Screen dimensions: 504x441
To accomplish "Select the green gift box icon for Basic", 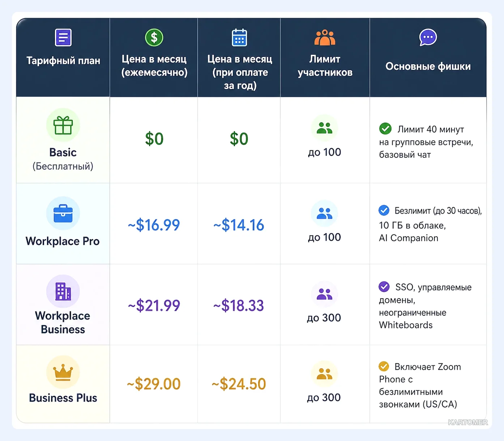I will tap(63, 125).
